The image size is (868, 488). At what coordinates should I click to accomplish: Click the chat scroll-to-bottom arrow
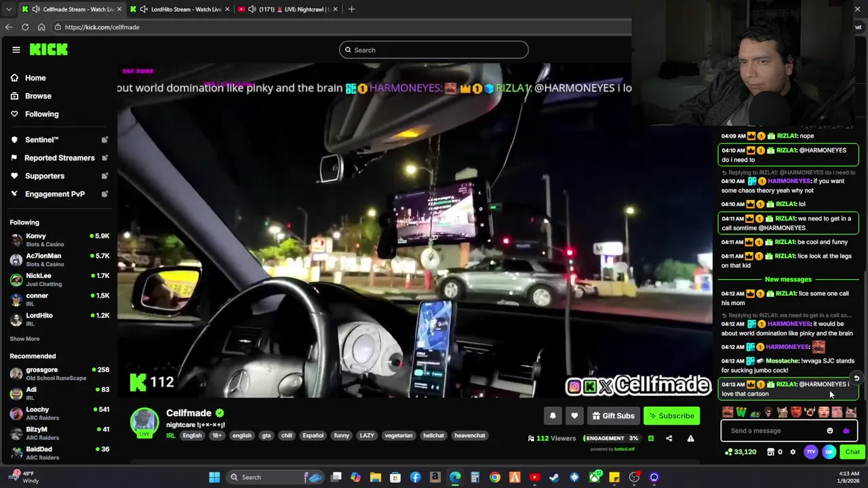[x=856, y=379]
